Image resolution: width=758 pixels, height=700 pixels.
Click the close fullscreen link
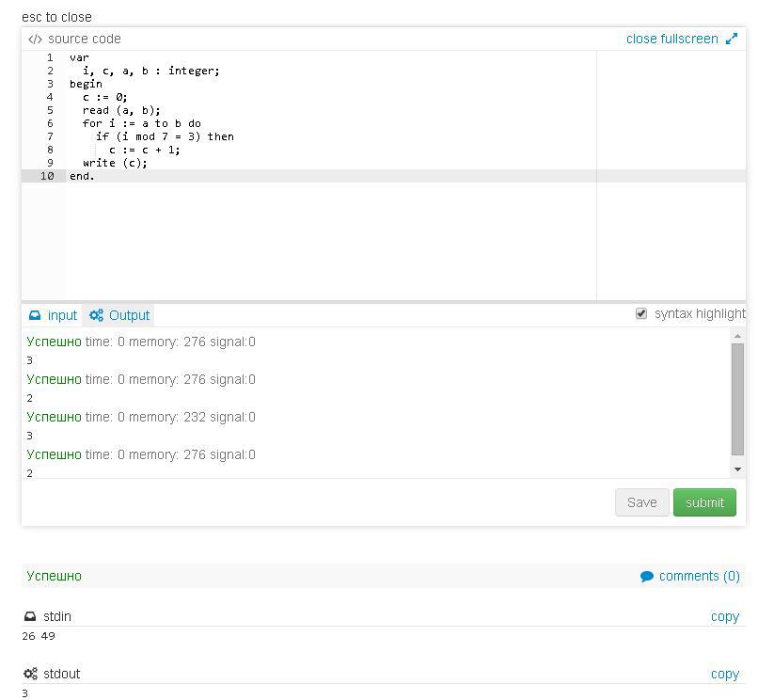point(671,40)
